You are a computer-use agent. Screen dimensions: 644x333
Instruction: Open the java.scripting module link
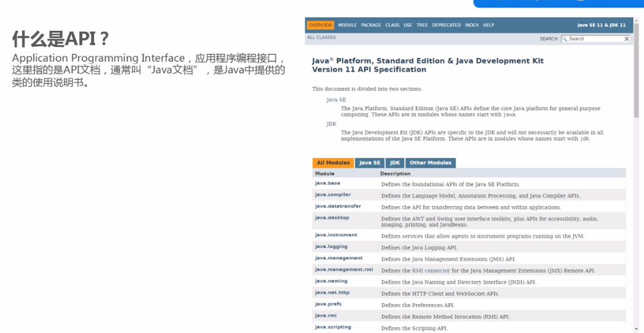333,327
